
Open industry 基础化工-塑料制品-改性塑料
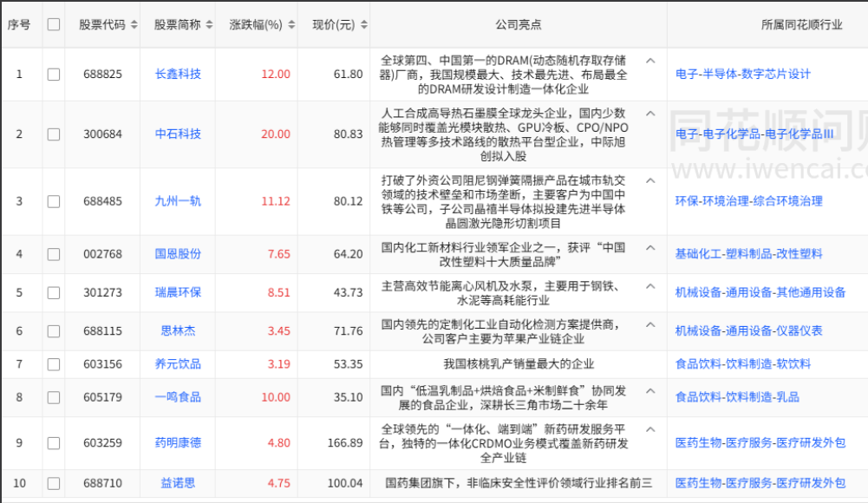[749, 254]
